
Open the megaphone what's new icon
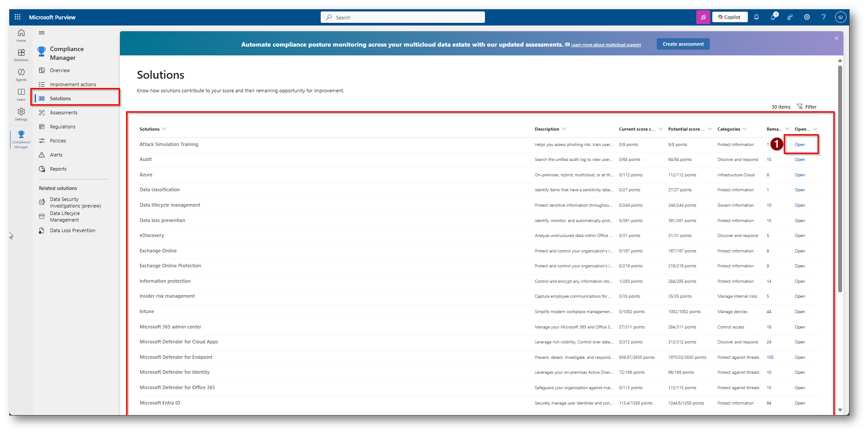click(x=774, y=17)
